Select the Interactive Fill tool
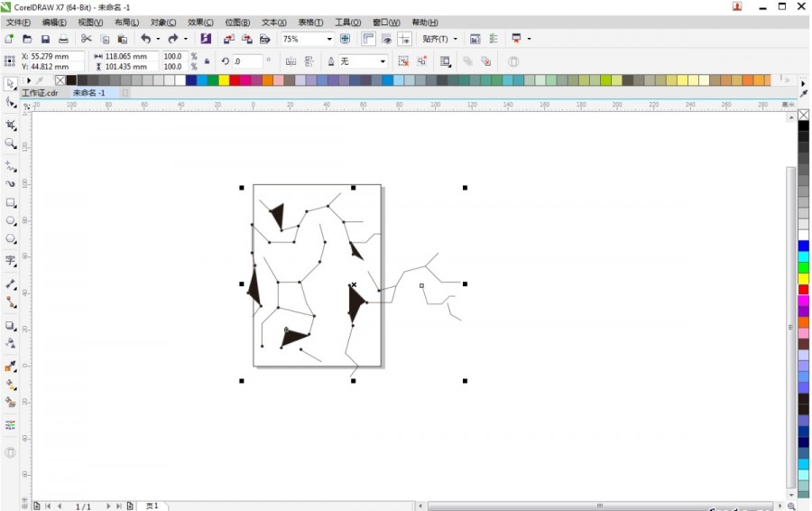The width and height of the screenshot is (812, 511). click(10, 385)
